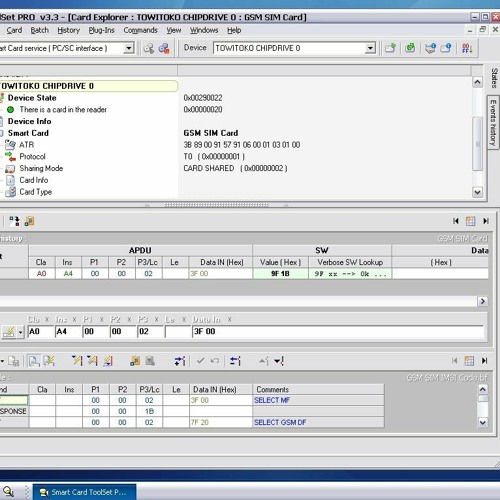Click the history A4 Ins cell
This screenshot has width=500, height=500.
point(68,274)
